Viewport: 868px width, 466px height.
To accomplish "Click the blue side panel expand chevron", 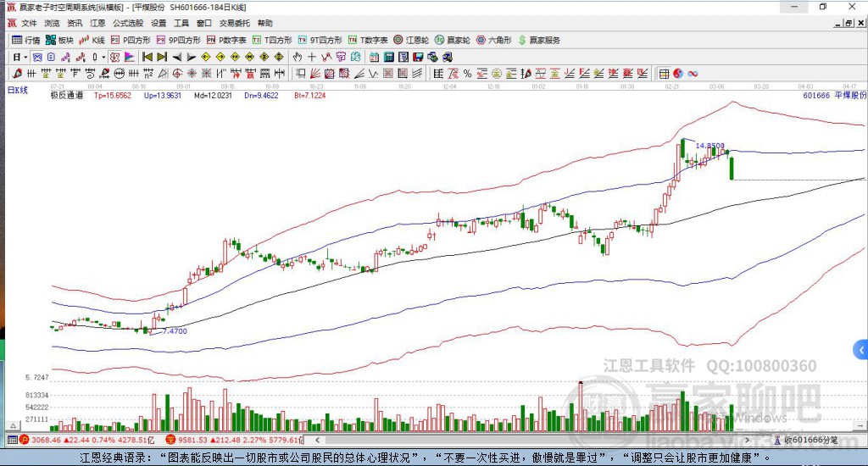I will pyautogui.click(x=861, y=350).
